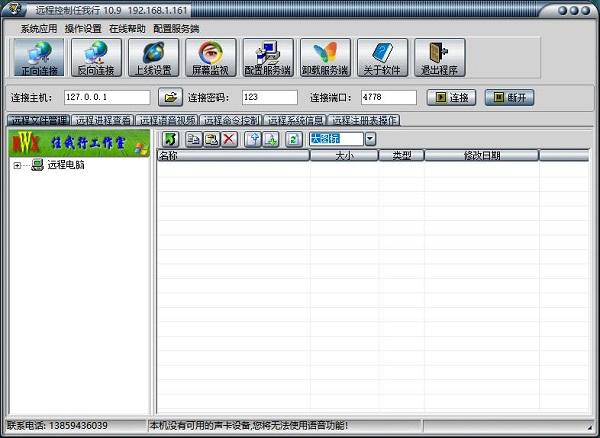
Task: Expand the 远程电脑 tree node
Action: click(x=17, y=165)
